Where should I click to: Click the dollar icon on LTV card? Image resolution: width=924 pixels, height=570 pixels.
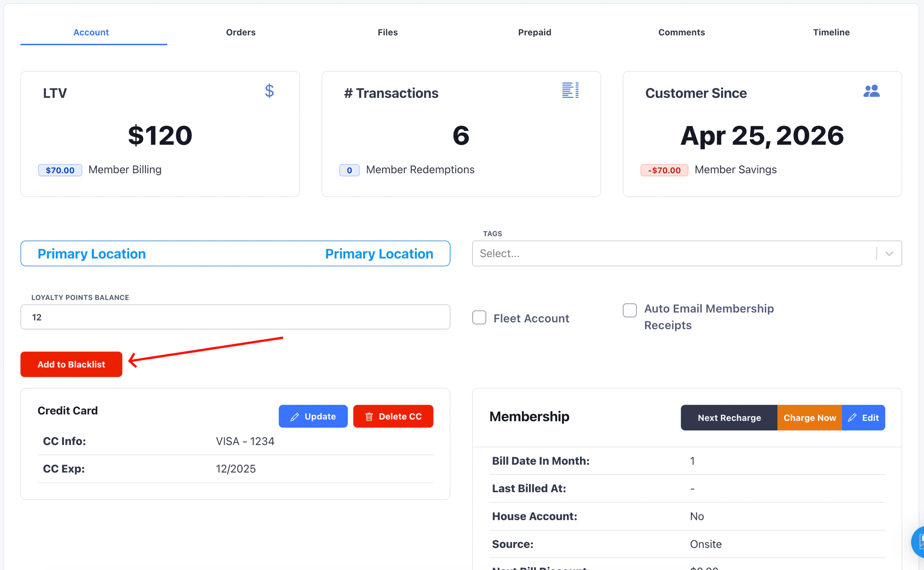pos(269,90)
